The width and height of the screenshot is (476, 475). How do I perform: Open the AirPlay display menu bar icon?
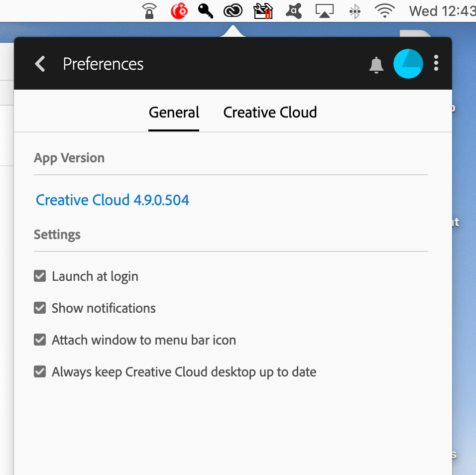coord(325,11)
